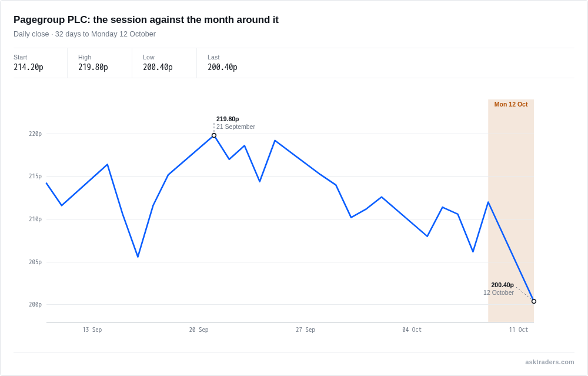
Task: Click the 205p y-axis label
Action: 35,262
